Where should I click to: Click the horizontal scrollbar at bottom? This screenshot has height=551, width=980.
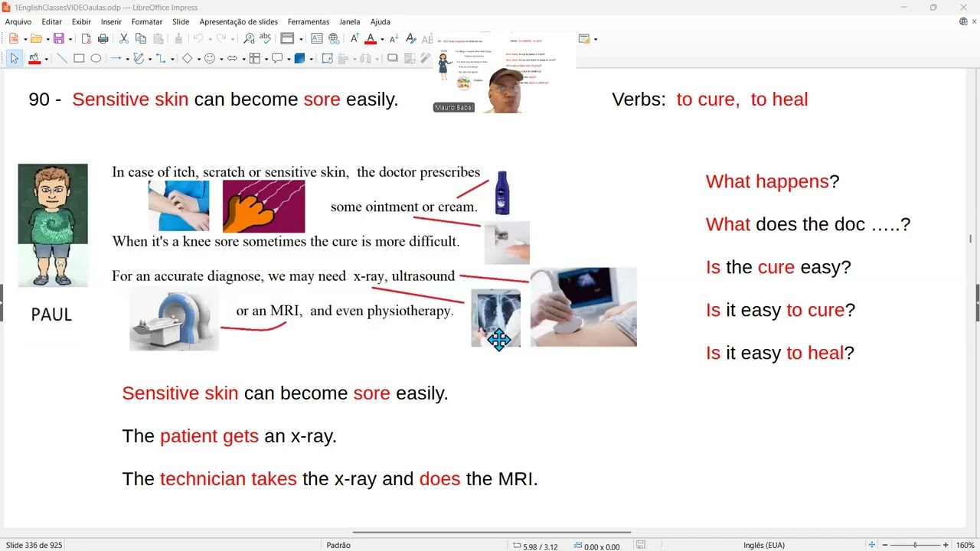[x=492, y=532]
